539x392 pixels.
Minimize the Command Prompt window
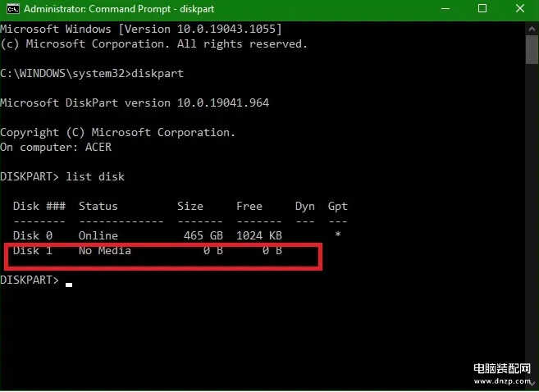445,9
